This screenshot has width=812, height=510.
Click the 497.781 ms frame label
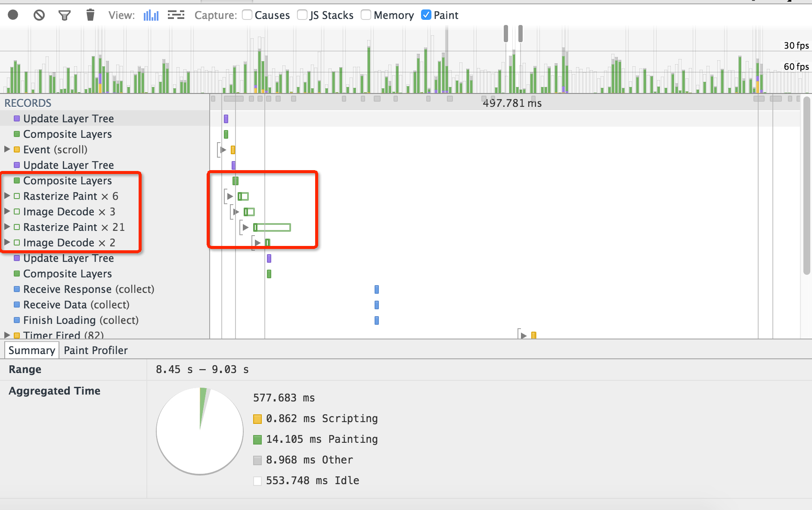click(512, 103)
